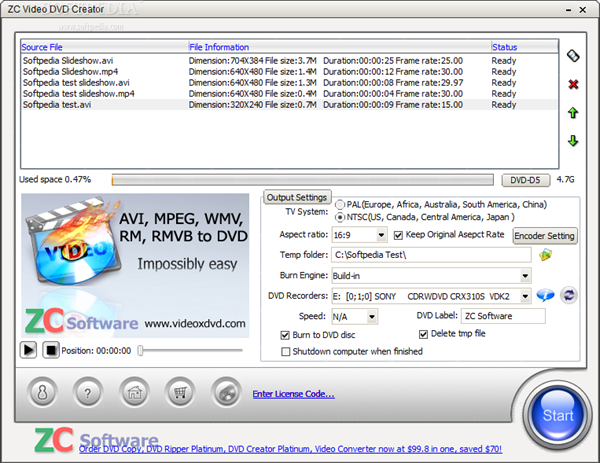Open the register user round button
The image size is (600, 463).
42,393
